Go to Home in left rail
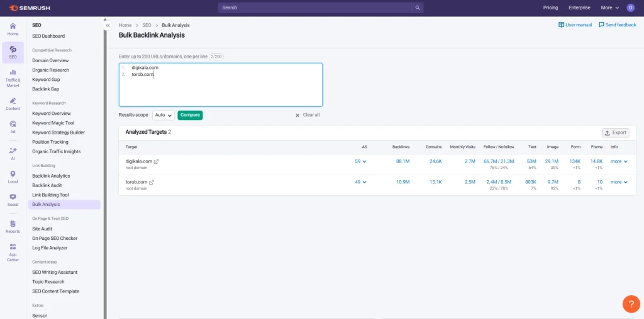Screen dimensions: 644x319 point(13,29)
